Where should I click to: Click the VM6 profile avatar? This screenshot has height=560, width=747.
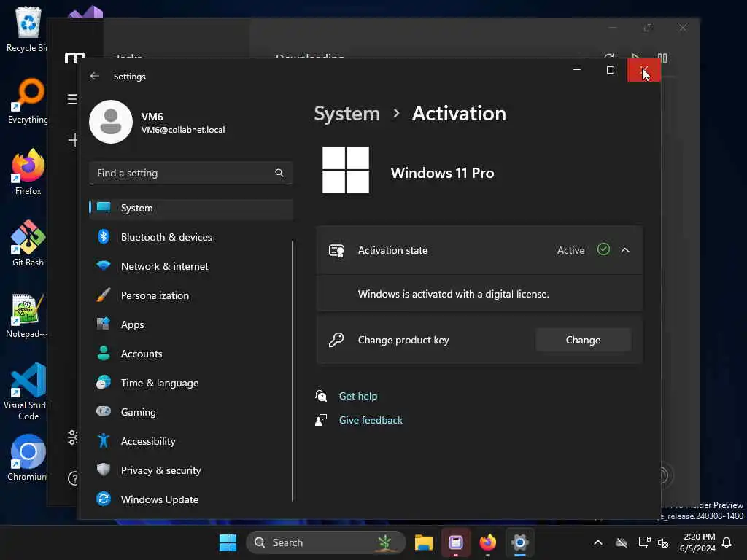111,122
